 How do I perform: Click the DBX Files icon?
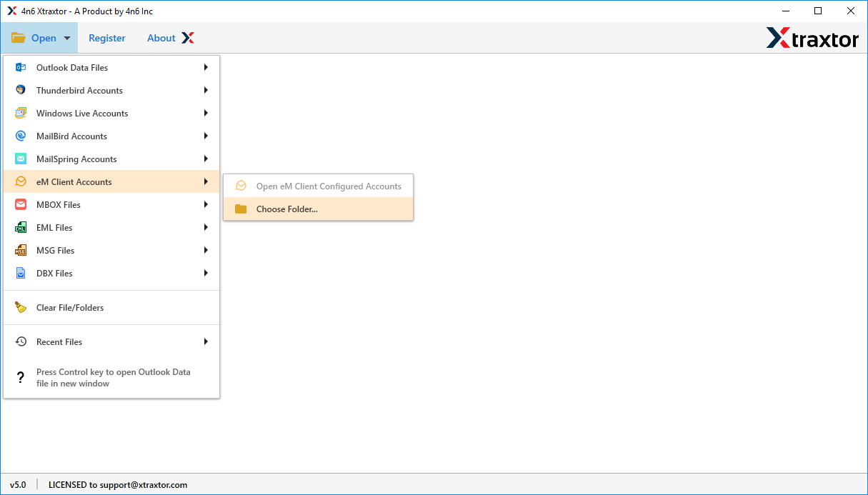pyautogui.click(x=21, y=274)
